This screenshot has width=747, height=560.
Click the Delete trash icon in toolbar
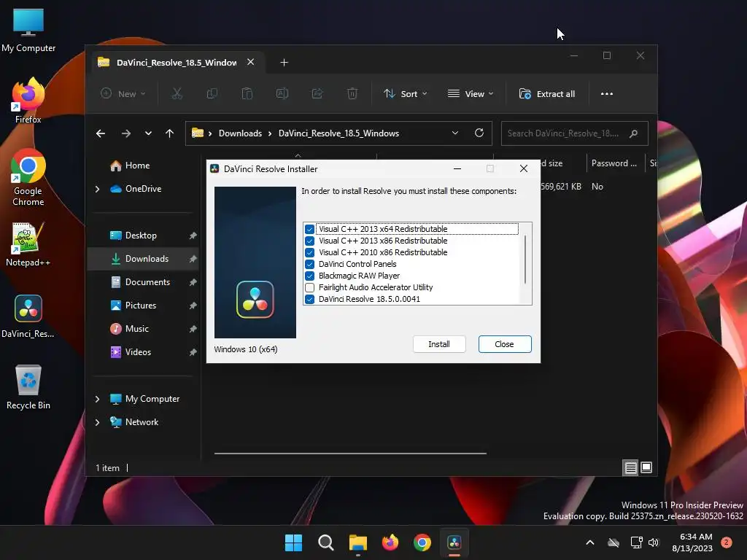pos(352,94)
